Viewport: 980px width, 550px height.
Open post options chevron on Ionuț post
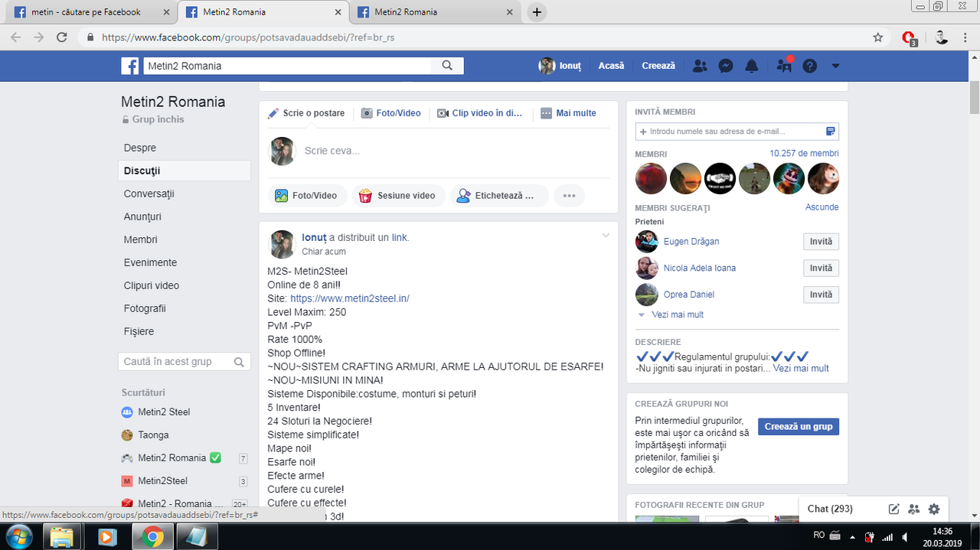tap(606, 236)
